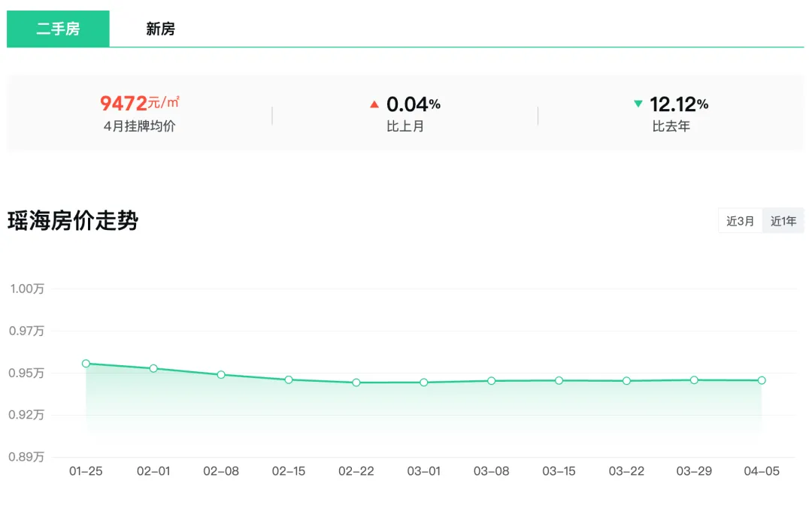
Task: Click the 比去年 year-over-year label
Action: tap(671, 126)
